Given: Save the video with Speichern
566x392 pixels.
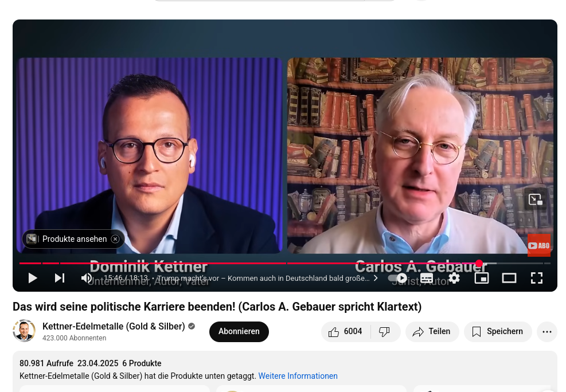Looking at the screenshot, I should (x=498, y=332).
